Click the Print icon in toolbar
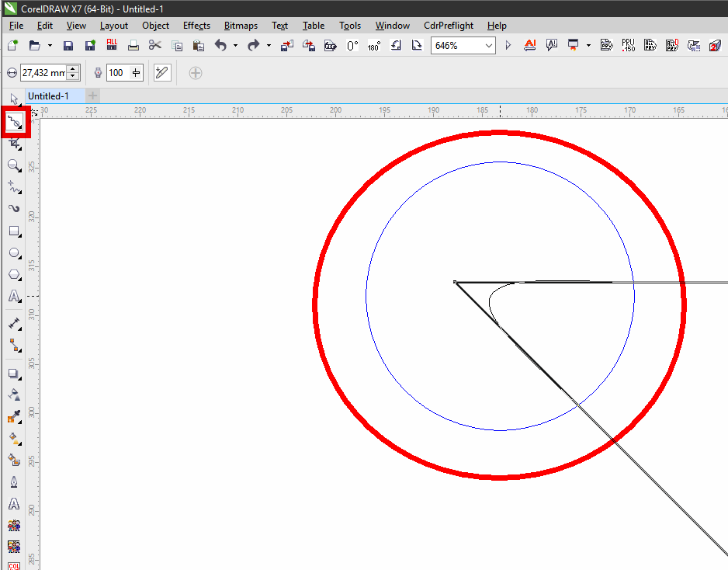 click(x=133, y=46)
